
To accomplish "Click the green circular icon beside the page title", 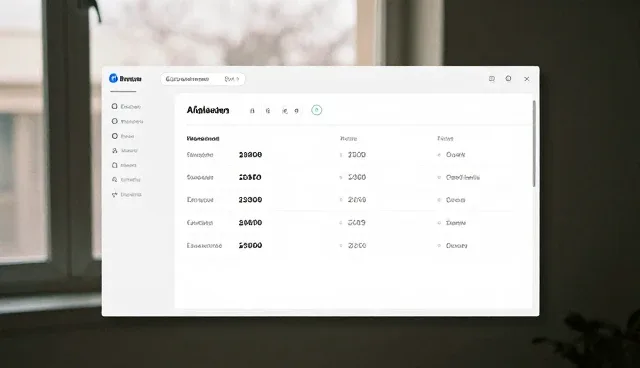I will [x=316, y=110].
